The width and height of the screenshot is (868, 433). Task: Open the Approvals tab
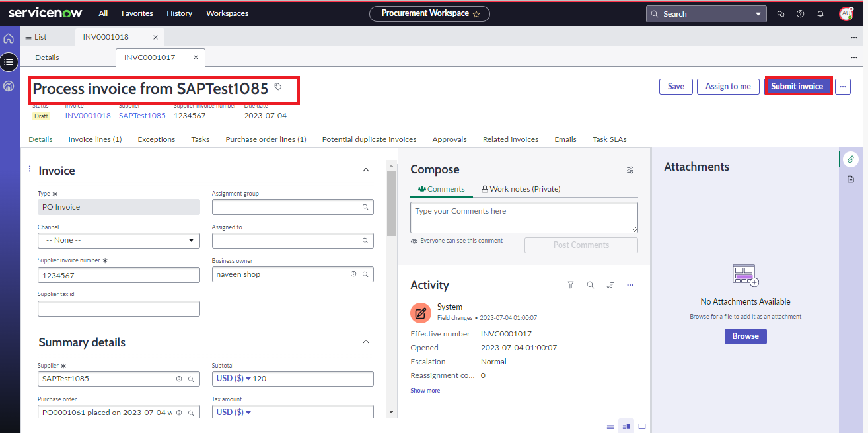pyautogui.click(x=450, y=139)
